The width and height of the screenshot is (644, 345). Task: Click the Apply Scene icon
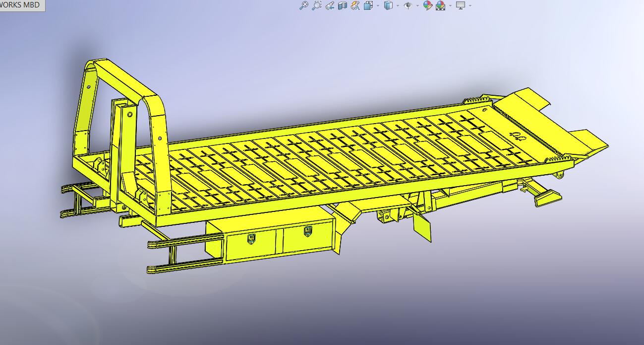coord(440,5)
